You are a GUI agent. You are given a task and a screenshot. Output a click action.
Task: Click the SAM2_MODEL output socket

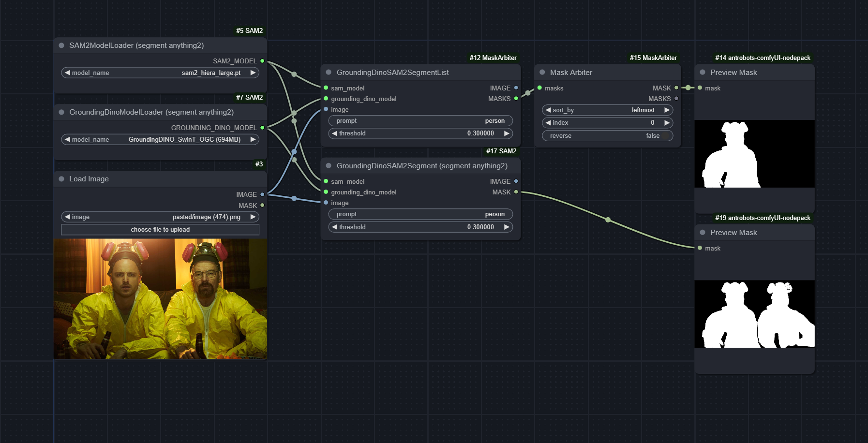(x=262, y=61)
